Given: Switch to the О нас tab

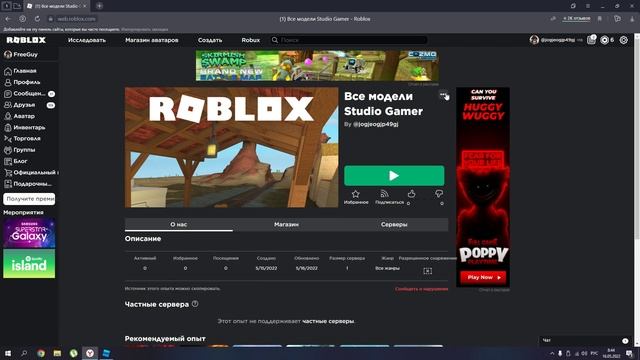Looking at the screenshot, I should pyautogui.click(x=179, y=224).
